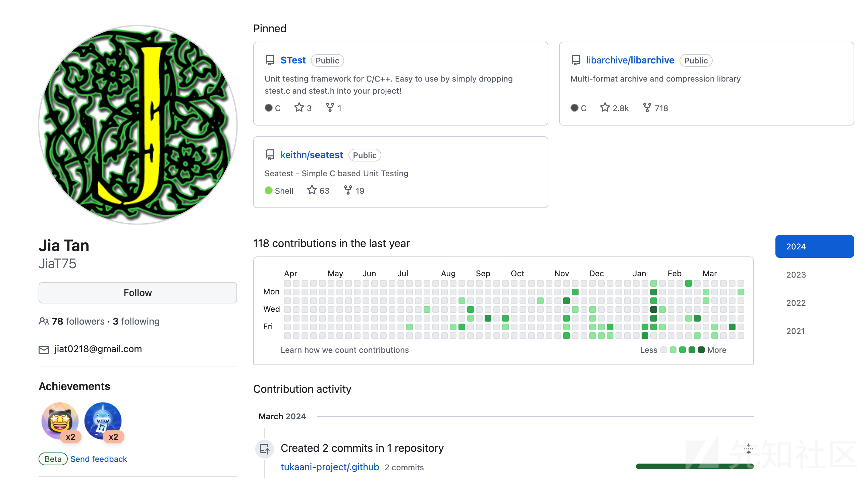
Task: Click the Public badge on seatest card
Action: (x=365, y=155)
